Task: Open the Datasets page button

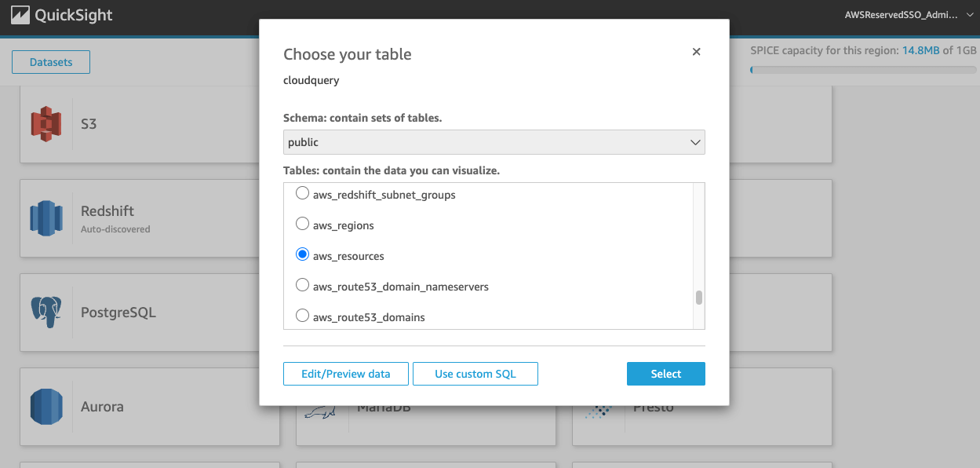Action: (x=51, y=62)
